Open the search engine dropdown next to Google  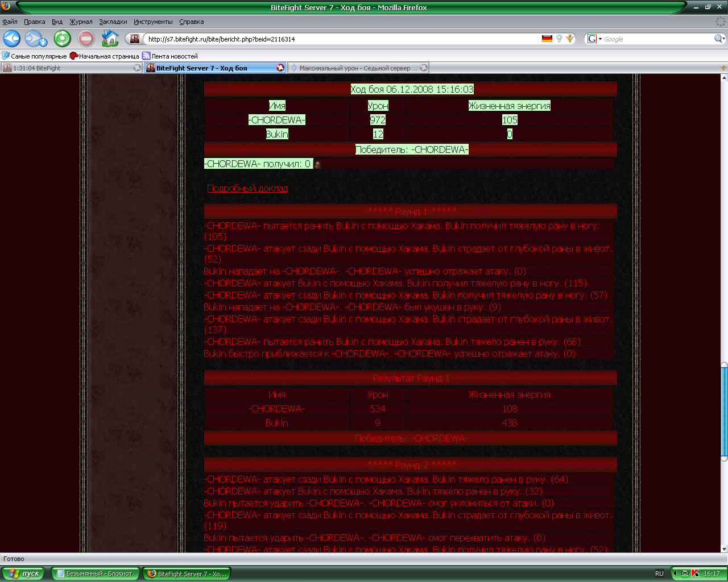click(x=594, y=39)
